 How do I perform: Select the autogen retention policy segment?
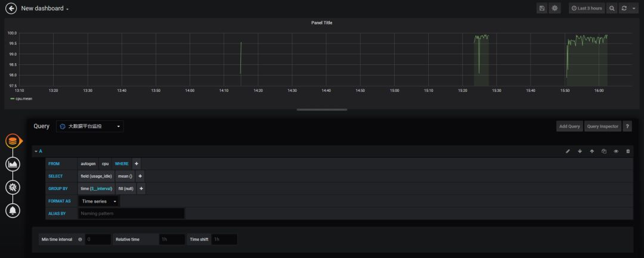(88, 164)
